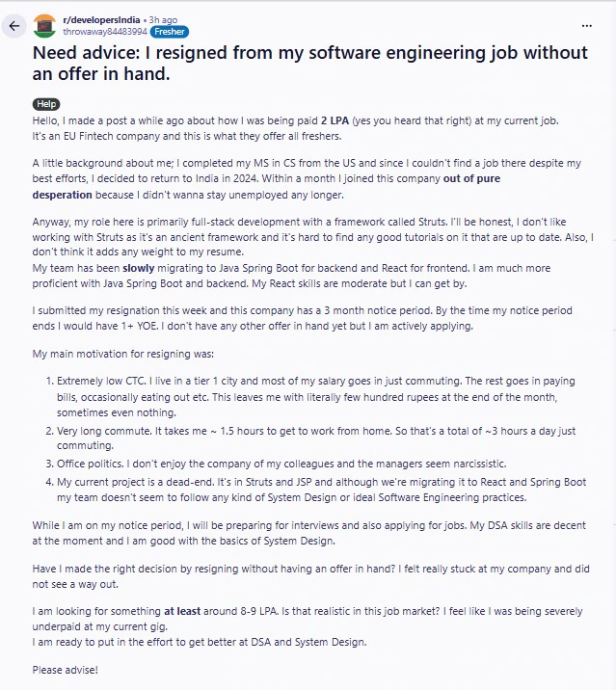
Task: Click the dead-end project list item
Action: tap(318, 489)
